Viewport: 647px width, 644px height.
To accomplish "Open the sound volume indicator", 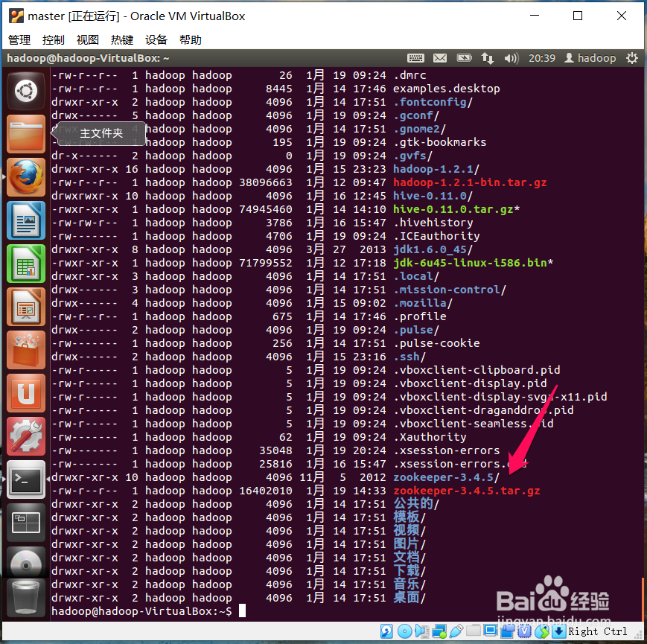I will [x=511, y=58].
